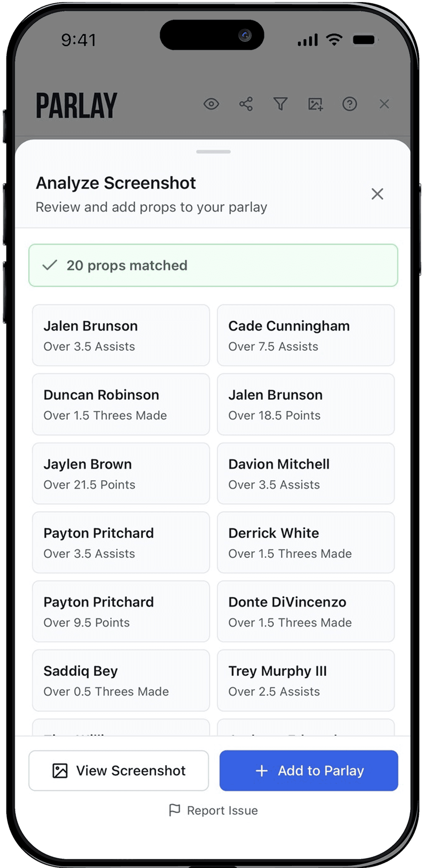This screenshot has height=868, width=424.
Task: Open the filter funnel icon
Action: pyautogui.click(x=280, y=104)
